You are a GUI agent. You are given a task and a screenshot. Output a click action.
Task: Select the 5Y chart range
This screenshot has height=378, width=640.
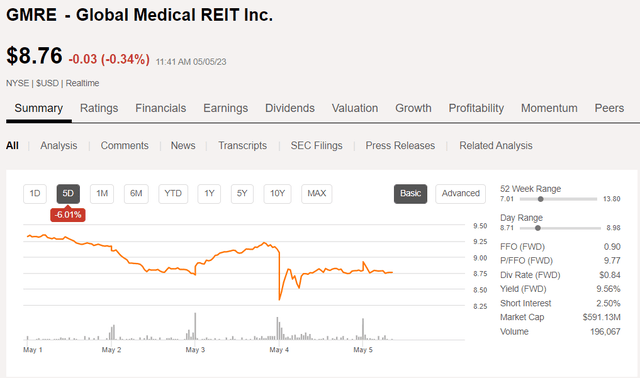pos(242,193)
